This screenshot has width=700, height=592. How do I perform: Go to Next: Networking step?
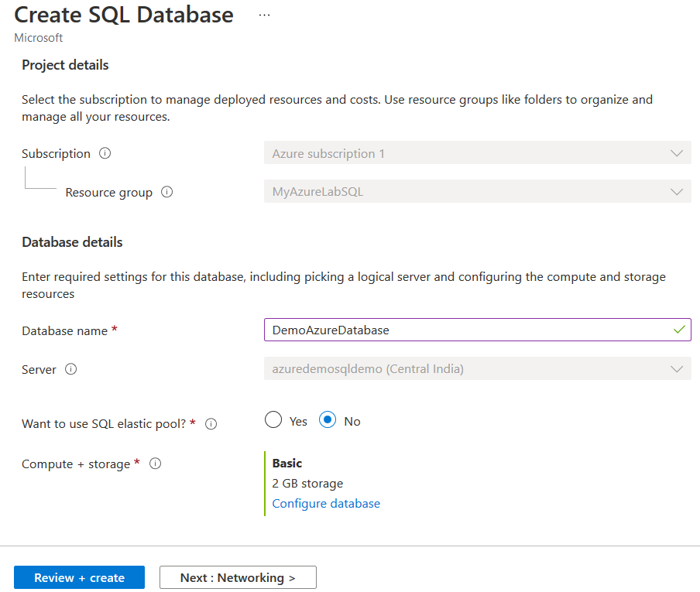pos(238,577)
